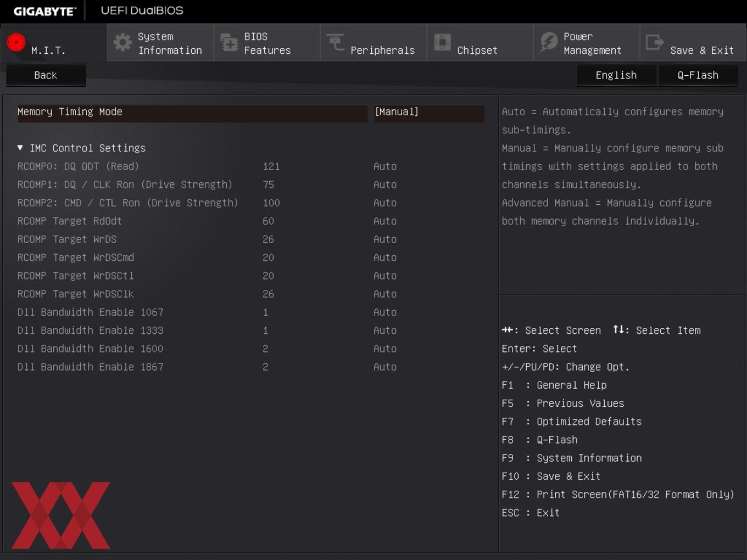Change Auto setting for RCOMP Target WrDSClk
747x560 pixels.
tap(385, 294)
